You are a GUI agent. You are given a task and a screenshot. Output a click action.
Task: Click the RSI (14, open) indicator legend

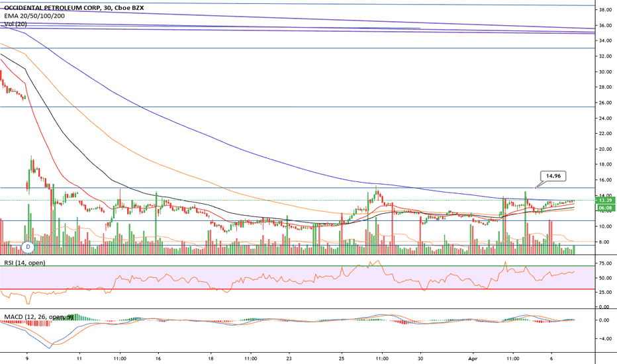point(24,263)
